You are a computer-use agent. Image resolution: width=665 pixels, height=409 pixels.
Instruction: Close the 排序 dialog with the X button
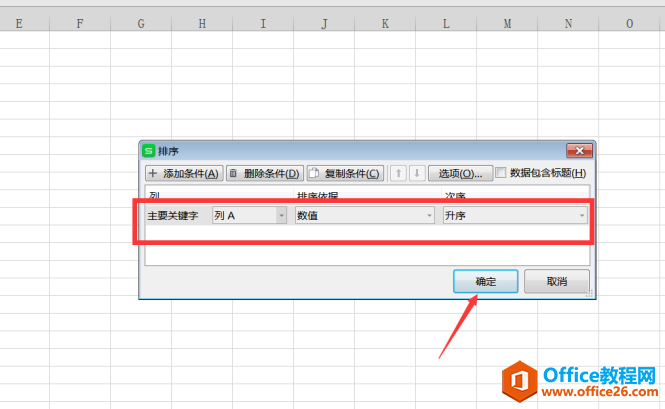tap(579, 151)
